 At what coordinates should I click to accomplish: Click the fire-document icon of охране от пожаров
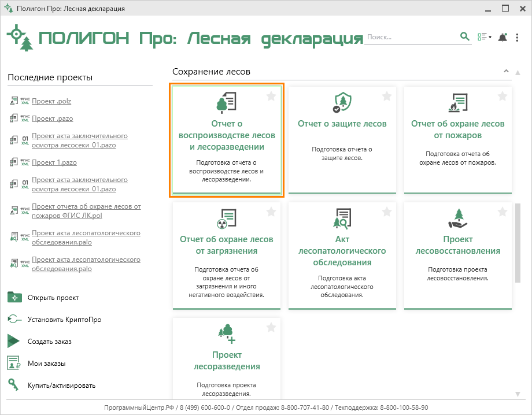click(x=458, y=102)
